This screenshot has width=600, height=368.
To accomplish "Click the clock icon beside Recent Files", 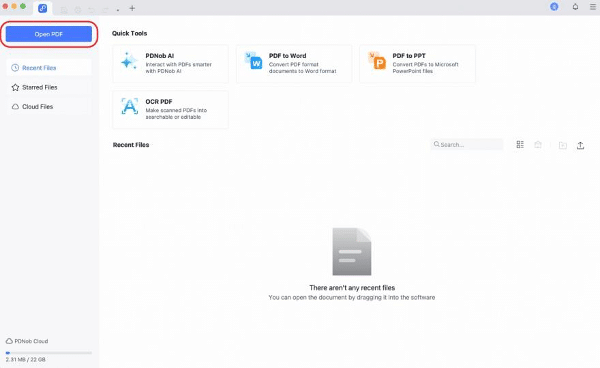I will click(x=15, y=68).
